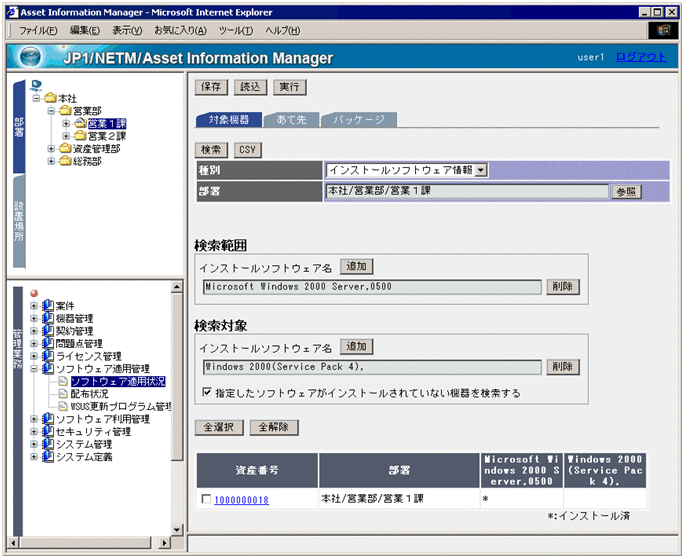Click the 契約管理 book icon
This screenshot has height=559, width=685.
pos(48,331)
